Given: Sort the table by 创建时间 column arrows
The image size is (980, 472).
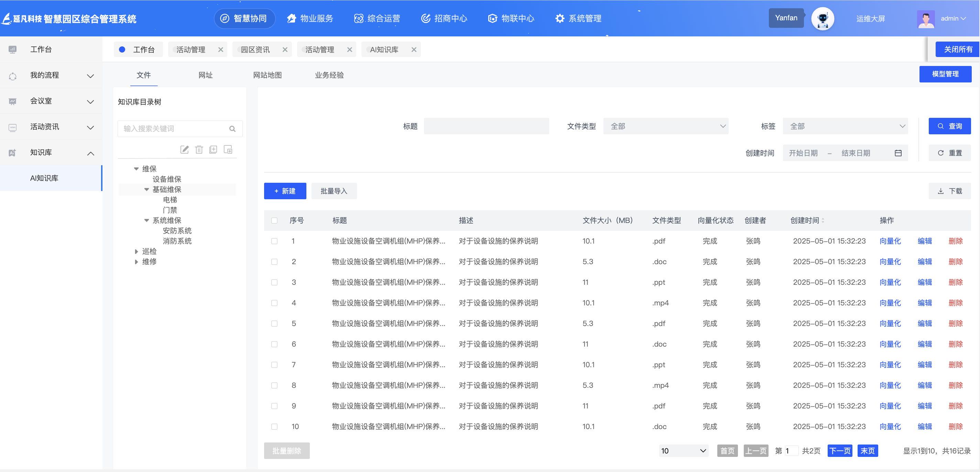Looking at the screenshot, I should tap(823, 221).
